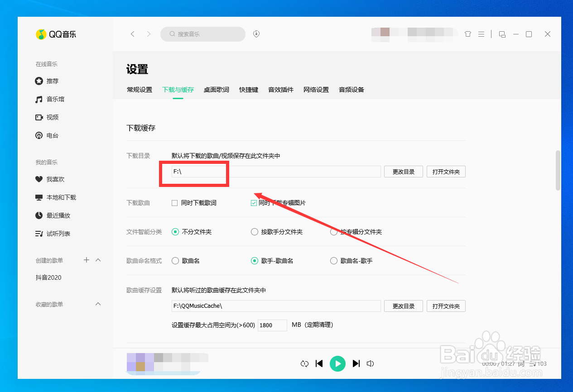Screen dimensions: 573x392
Task: Click the green play button
Action: 337,363
